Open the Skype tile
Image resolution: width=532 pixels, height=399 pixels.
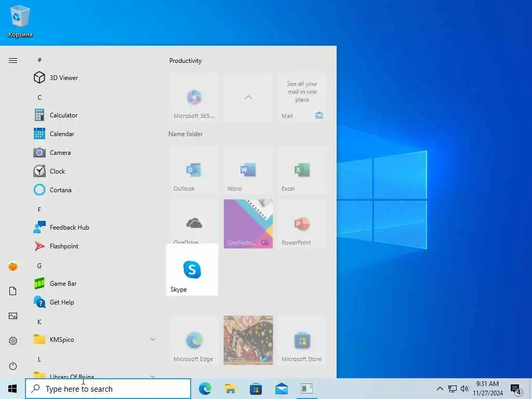192,270
